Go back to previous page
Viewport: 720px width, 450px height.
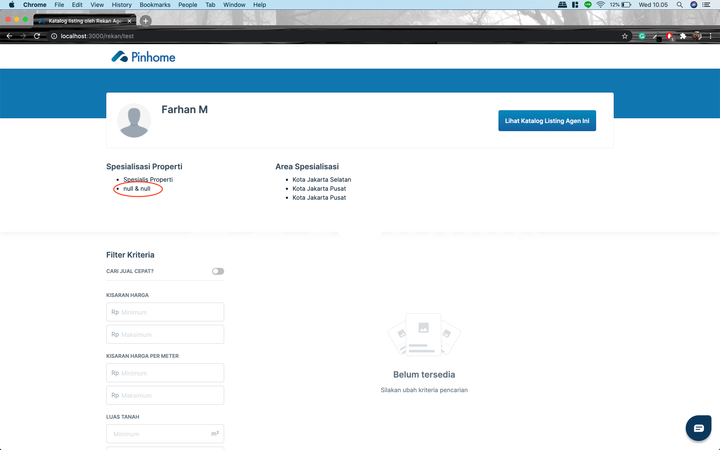pyautogui.click(x=10, y=36)
